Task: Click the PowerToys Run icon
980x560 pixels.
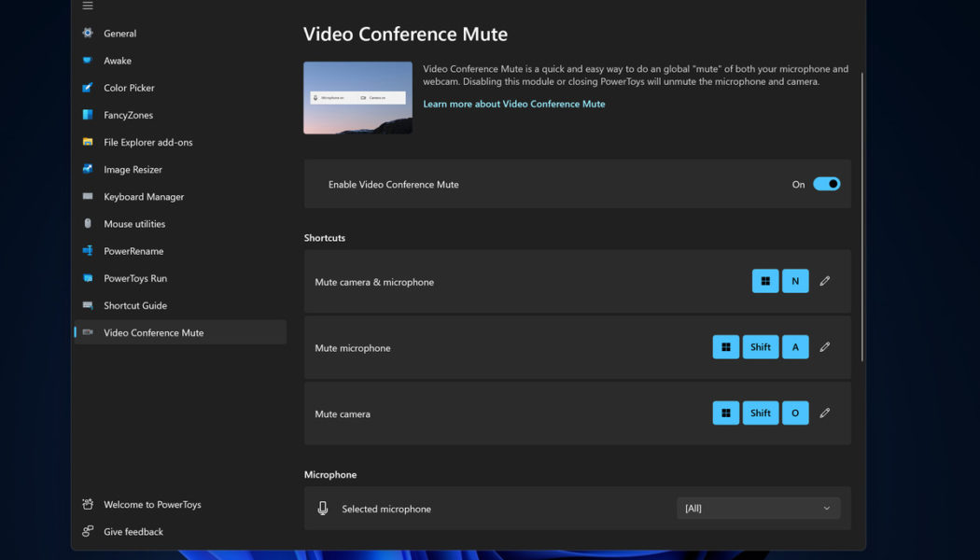Action: point(87,277)
